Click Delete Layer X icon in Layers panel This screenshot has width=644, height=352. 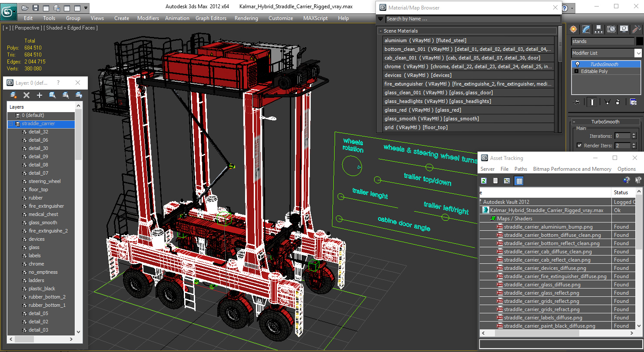[27, 95]
